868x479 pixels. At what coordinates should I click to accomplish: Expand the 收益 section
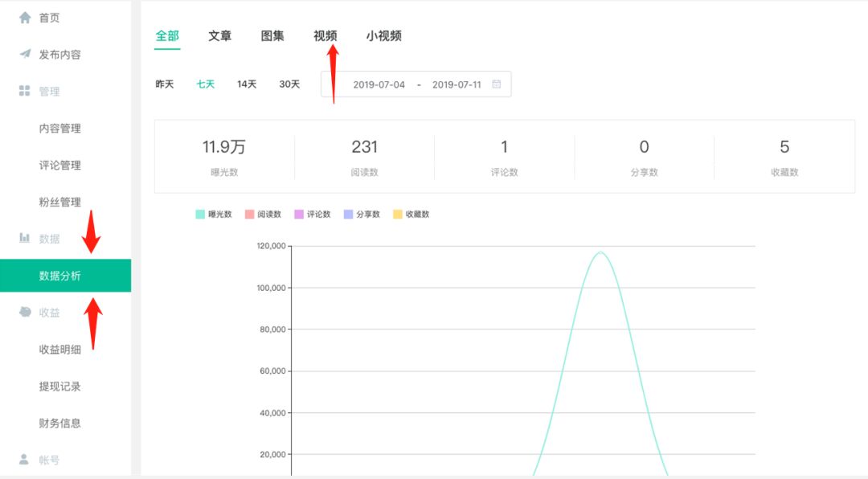pyautogui.click(x=49, y=313)
